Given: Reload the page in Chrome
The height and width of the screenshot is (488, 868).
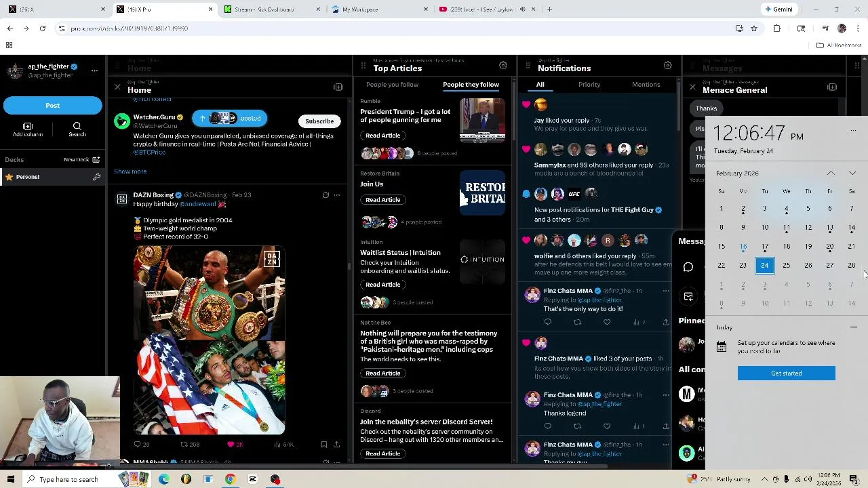Looking at the screenshot, I should click(x=42, y=28).
